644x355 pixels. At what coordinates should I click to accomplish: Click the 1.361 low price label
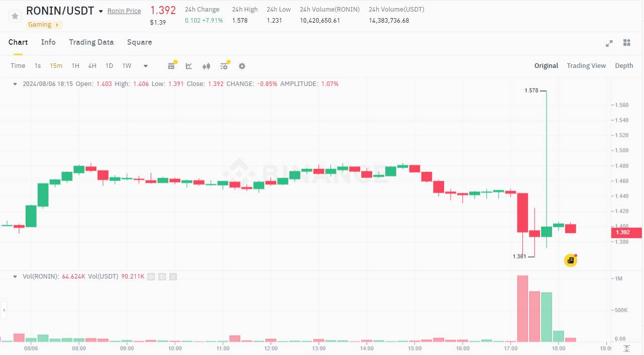(519, 256)
